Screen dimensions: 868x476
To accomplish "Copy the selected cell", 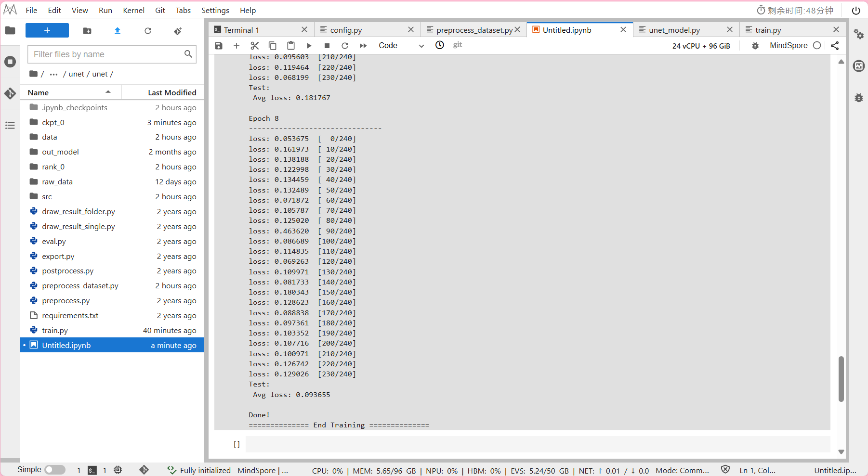I will (x=273, y=46).
